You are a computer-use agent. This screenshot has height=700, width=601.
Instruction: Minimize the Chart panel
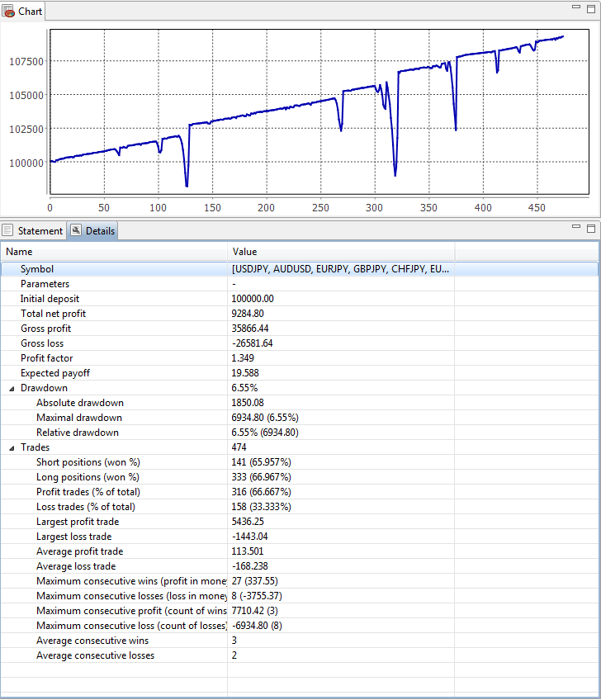click(x=576, y=7)
